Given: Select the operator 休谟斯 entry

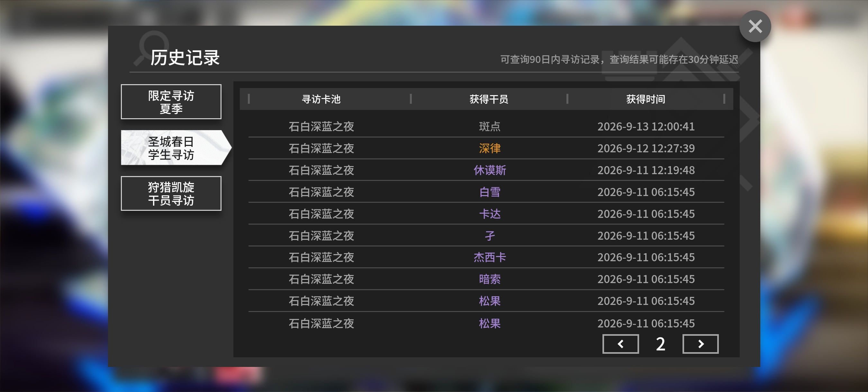Looking at the screenshot, I should click(x=490, y=170).
